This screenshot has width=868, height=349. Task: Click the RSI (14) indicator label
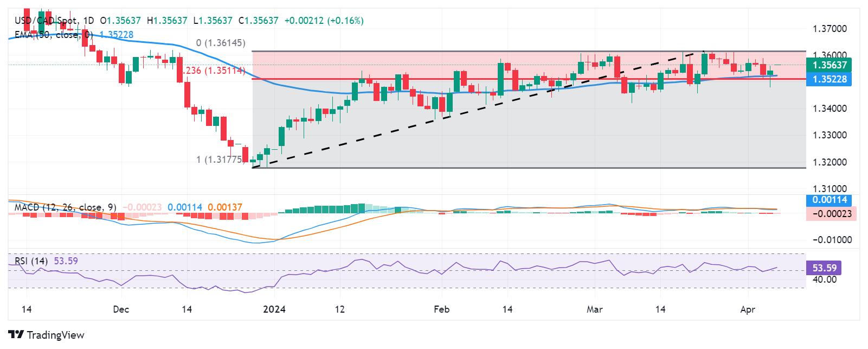coord(31,261)
